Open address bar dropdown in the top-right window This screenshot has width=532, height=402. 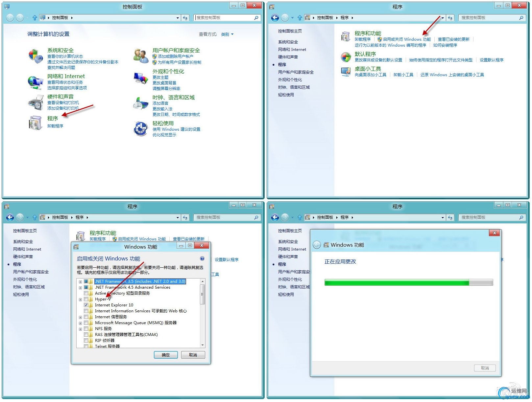click(x=443, y=18)
